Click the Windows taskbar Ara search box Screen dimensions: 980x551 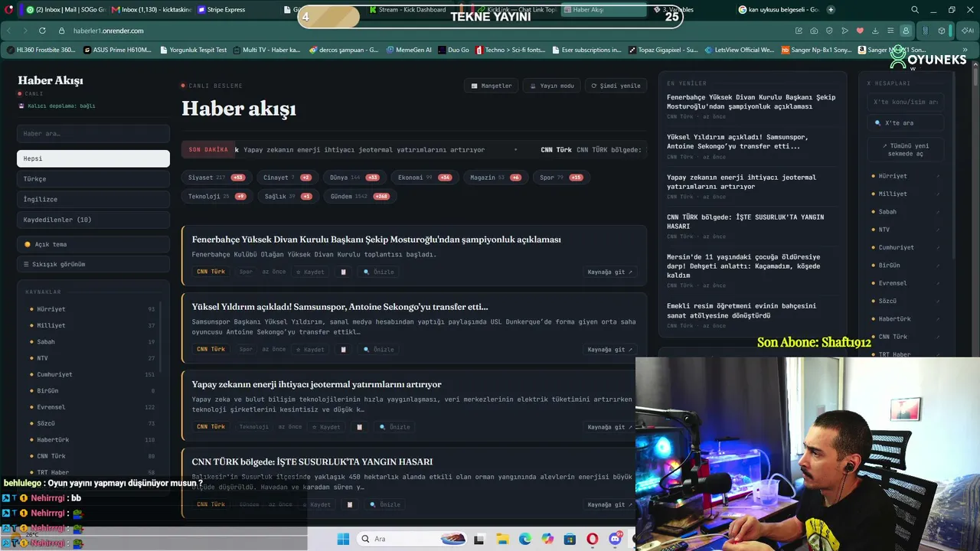point(412,539)
